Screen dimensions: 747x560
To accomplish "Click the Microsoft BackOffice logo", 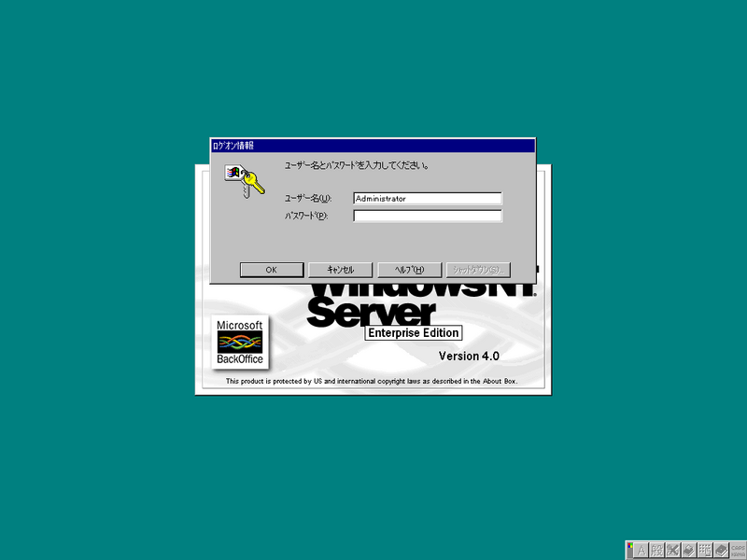I will 240,342.
